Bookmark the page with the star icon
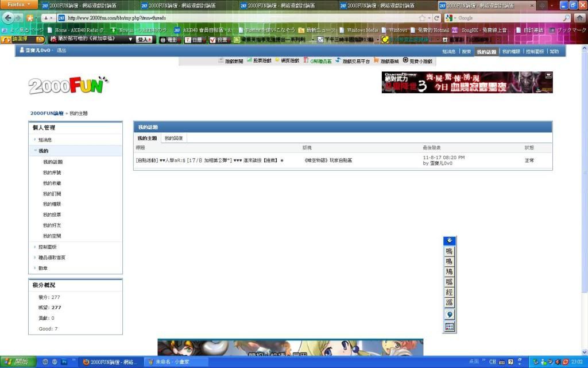The image size is (588, 368). (422, 18)
